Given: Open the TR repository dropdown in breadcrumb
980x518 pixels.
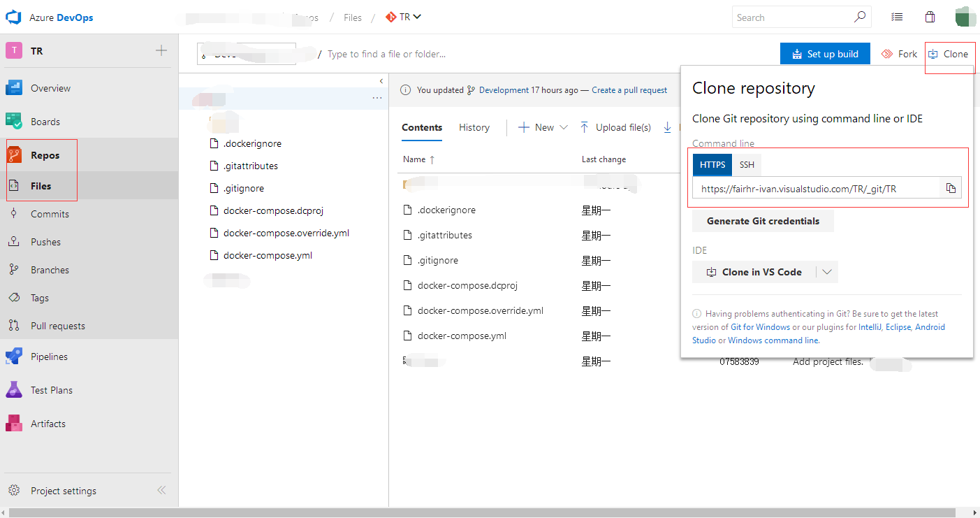Looking at the screenshot, I should 404,17.
